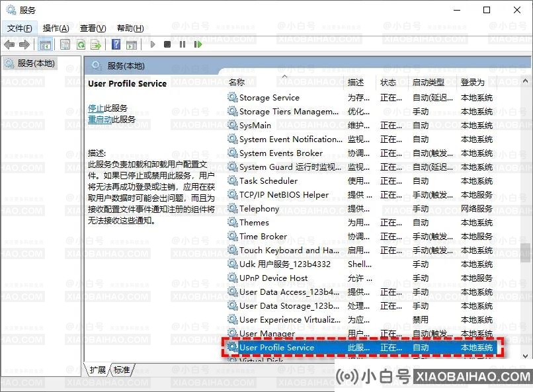The image size is (533, 392).
Task: Select the System Event Notification row
Action: pyautogui.click(x=360, y=139)
